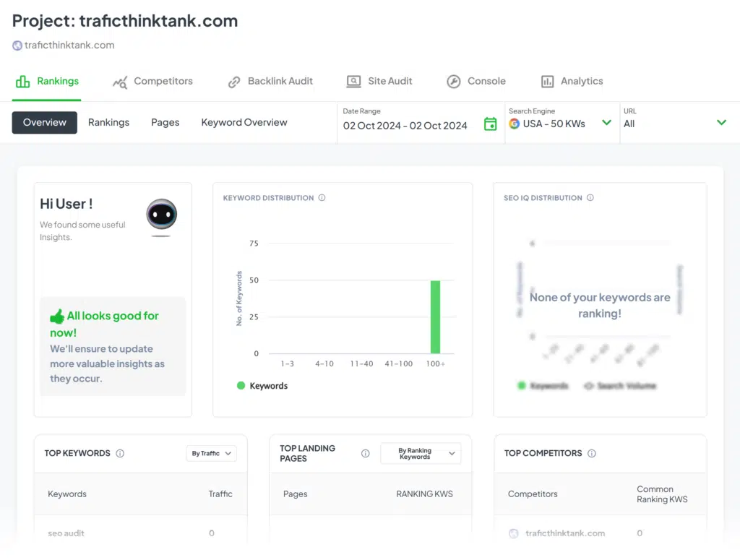Click the Pages sub-tab
This screenshot has width=740, height=560.
pyautogui.click(x=165, y=123)
